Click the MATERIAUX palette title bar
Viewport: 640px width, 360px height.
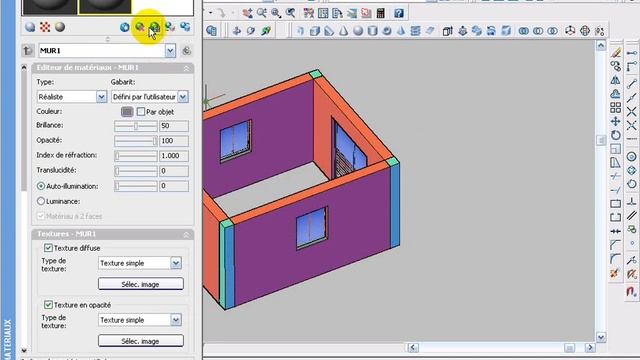7,180
